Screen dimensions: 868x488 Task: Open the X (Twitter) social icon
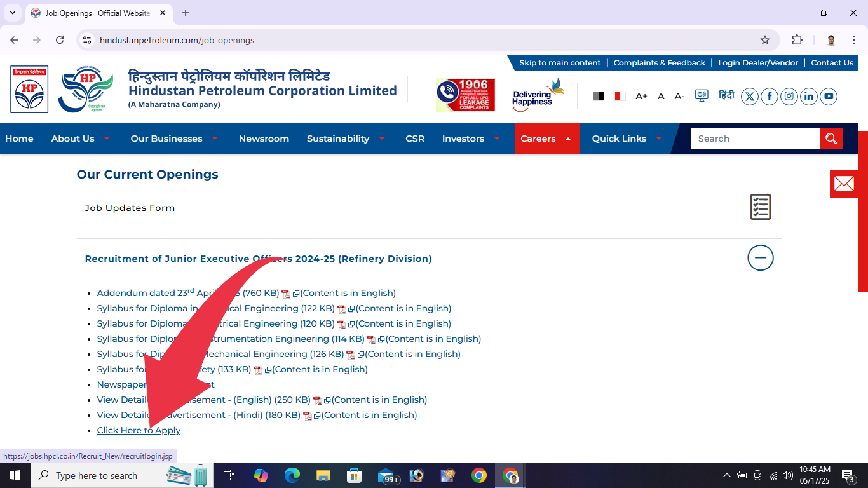[x=750, y=97]
